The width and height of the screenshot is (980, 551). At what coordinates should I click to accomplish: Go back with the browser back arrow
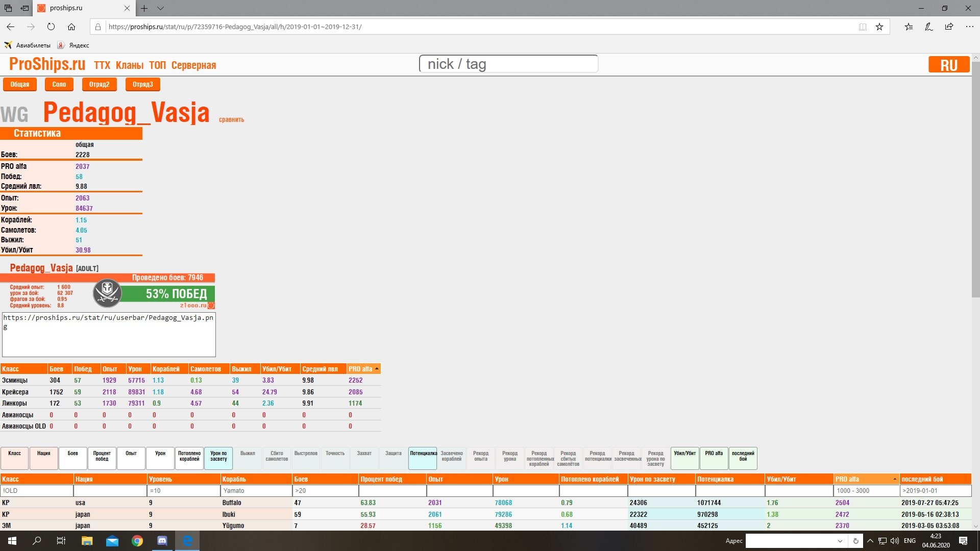(11, 27)
